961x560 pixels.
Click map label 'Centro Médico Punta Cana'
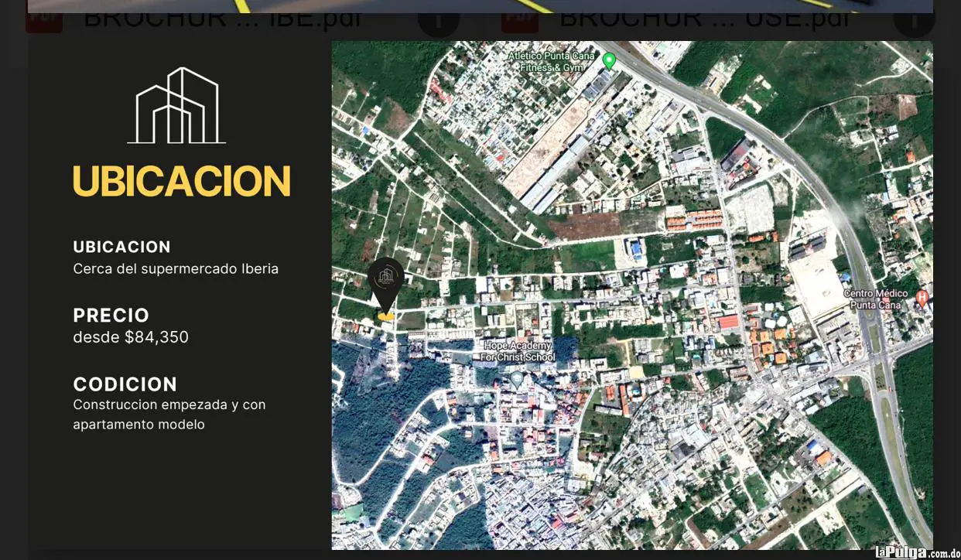(x=877, y=299)
